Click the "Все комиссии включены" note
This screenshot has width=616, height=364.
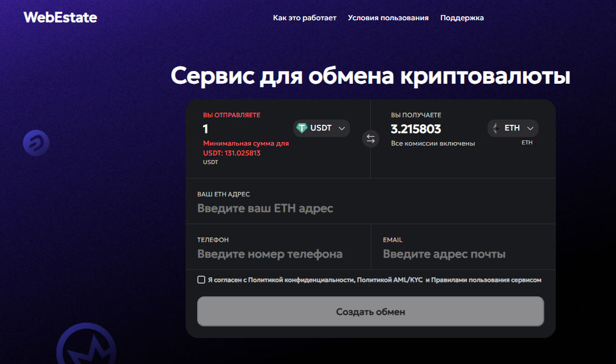(433, 143)
